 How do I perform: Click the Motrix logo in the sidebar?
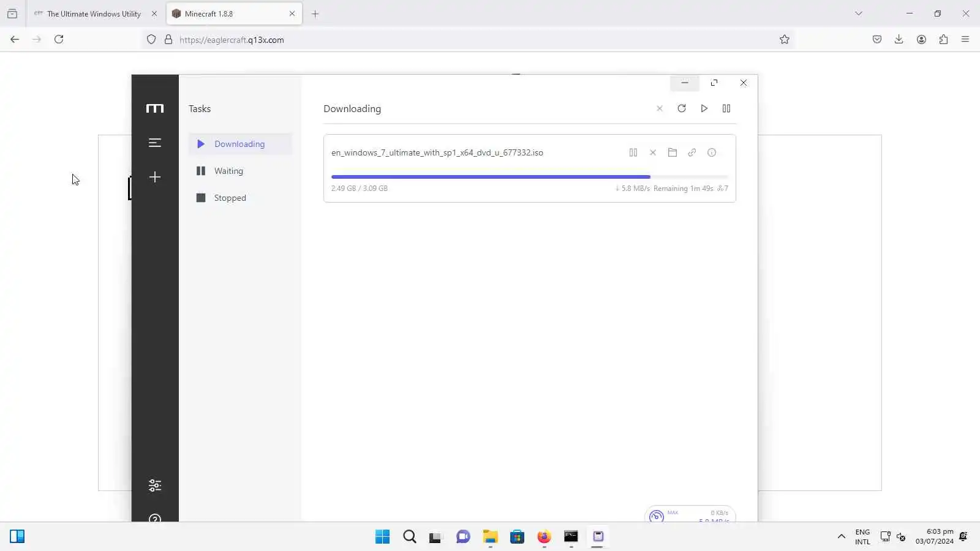click(x=155, y=108)
